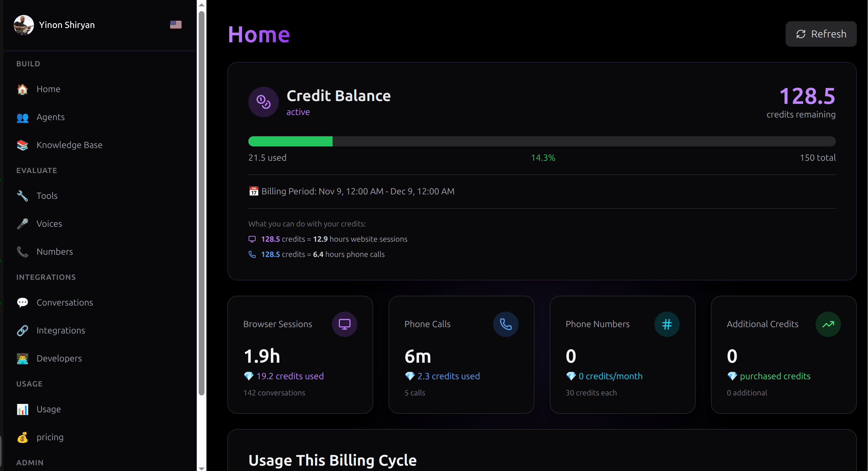Click the Numbers phone icon in sidebar
The width and height of the screenshot is (868, 471).
22,252
